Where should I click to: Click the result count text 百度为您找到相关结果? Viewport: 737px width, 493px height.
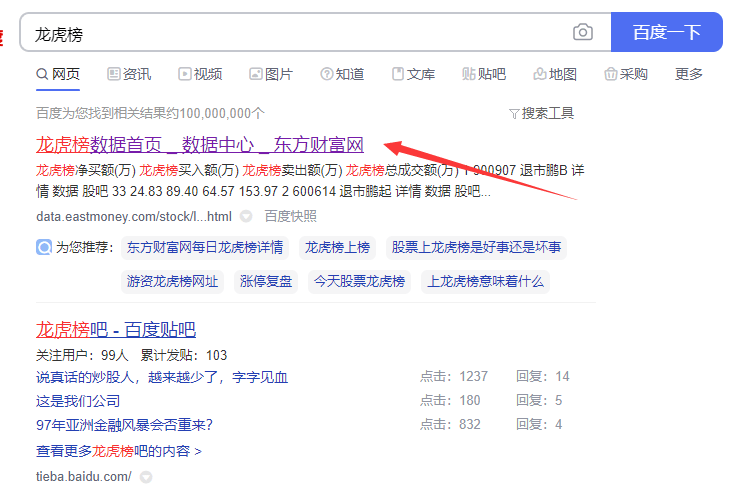tap(150, 113)
